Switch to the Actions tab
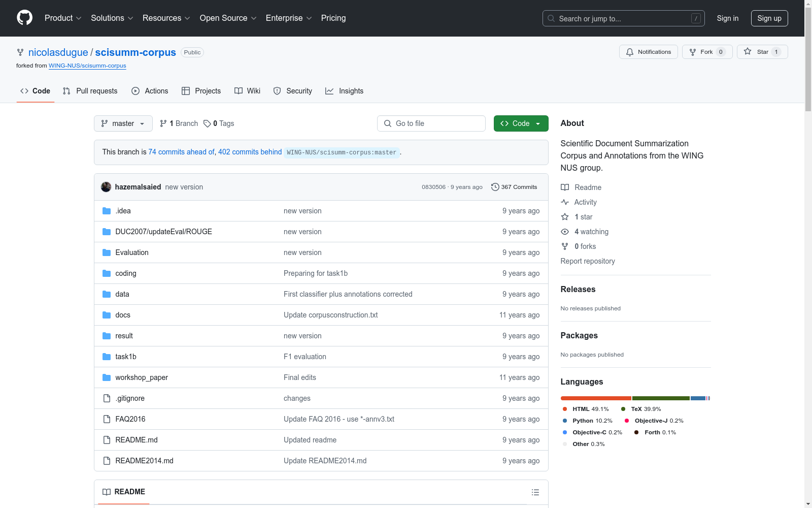Image resolution: width=812 pixels, height=508 pixels. point(150,91)
